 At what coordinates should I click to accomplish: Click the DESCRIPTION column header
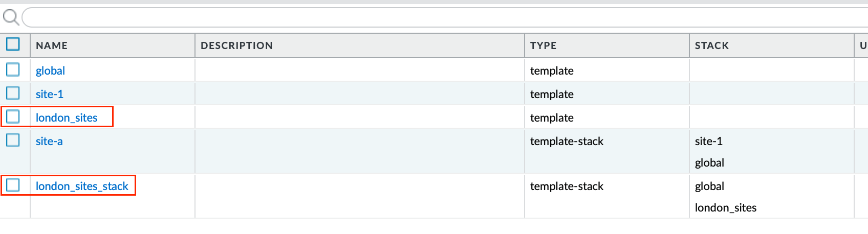pos(236,46)
